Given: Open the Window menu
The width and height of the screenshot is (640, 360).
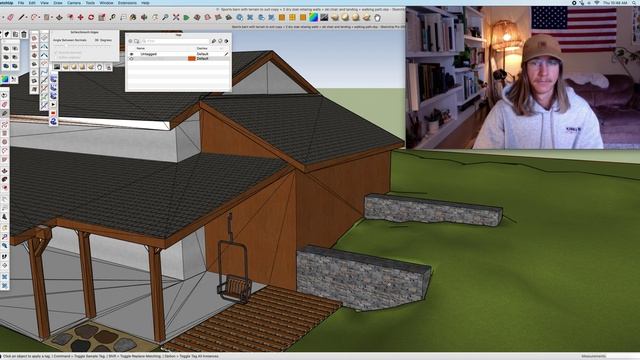Looking at the screenshot, I should click(106, 3).
